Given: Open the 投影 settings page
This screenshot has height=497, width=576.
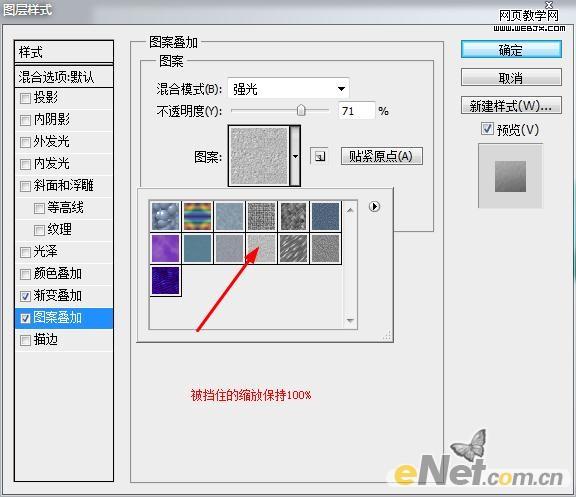Looking at the screenshot, I should click(x=46, y=97).
